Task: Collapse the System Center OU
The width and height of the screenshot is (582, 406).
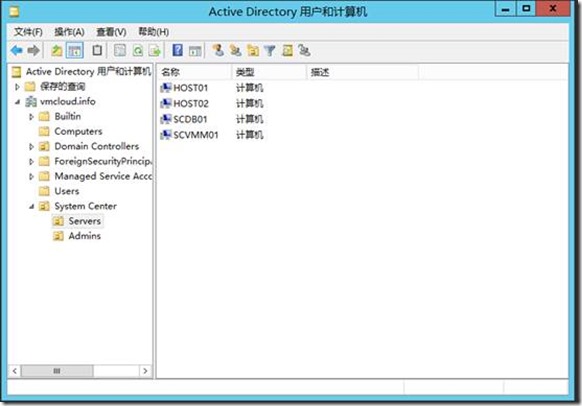Action: (32, 206)
